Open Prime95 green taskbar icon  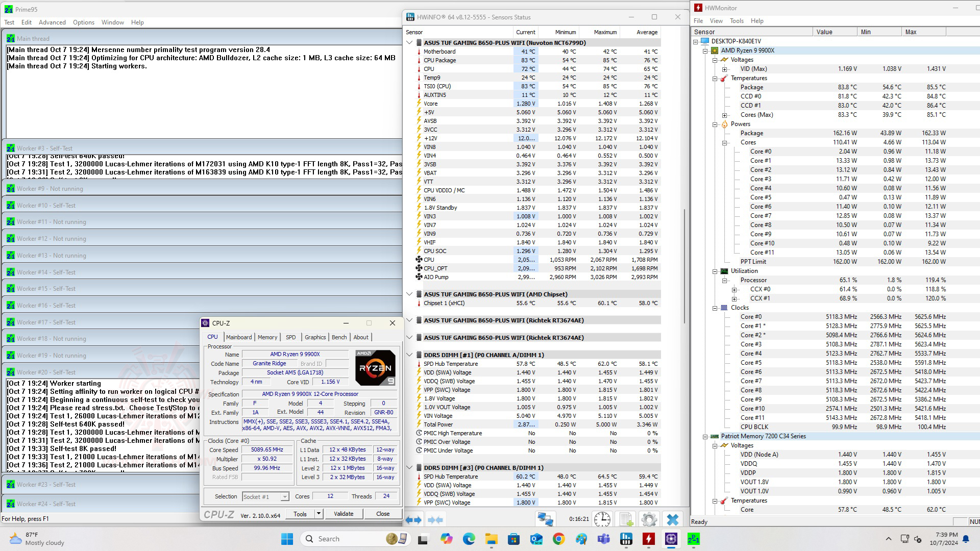tap(693, 539)
